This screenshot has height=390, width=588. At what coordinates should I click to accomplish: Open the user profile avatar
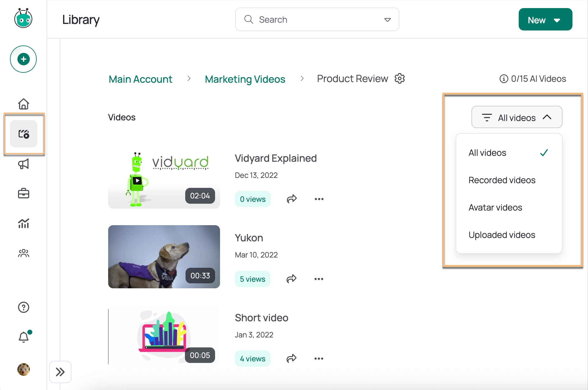pos(24,369)
